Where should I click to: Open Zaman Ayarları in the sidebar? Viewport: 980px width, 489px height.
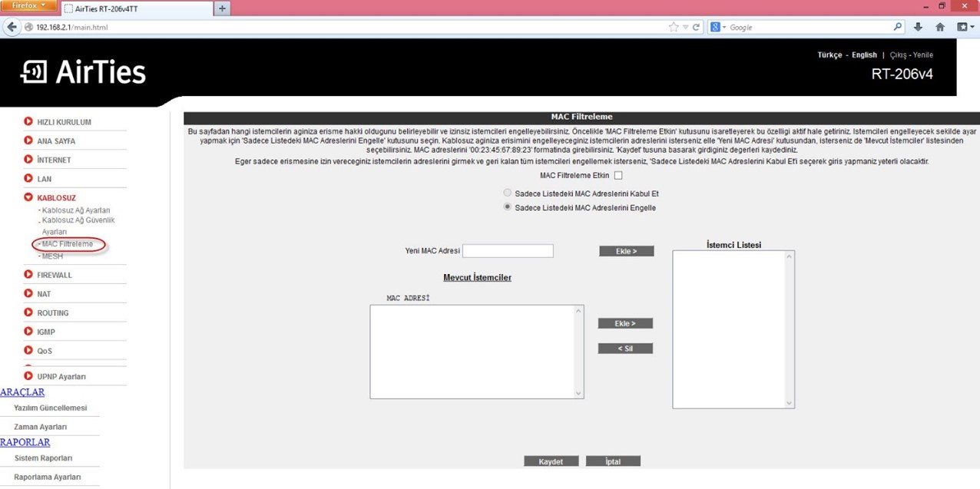[x=40, y=427]
